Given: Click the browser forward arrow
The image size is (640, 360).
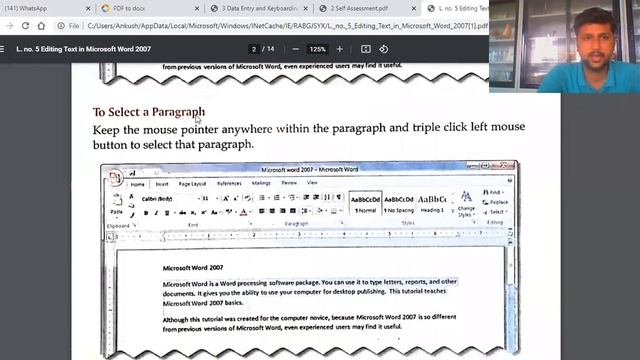Looking at the screenshot, I should [10, 26].
